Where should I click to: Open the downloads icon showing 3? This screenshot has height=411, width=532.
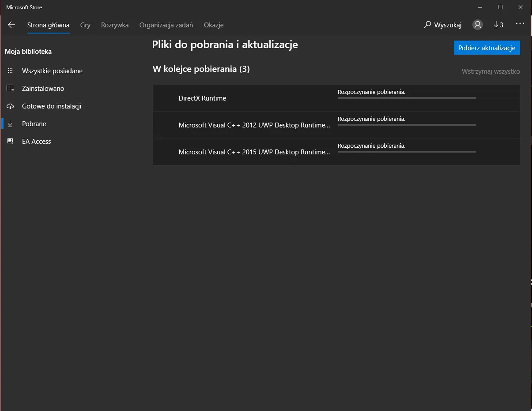[498, 25]
